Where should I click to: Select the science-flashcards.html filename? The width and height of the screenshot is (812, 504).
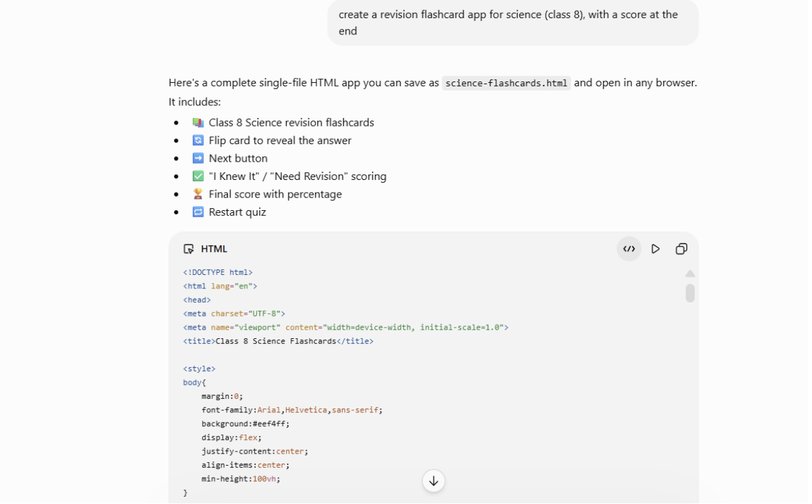pyautogui.click(x=506, y=83)
